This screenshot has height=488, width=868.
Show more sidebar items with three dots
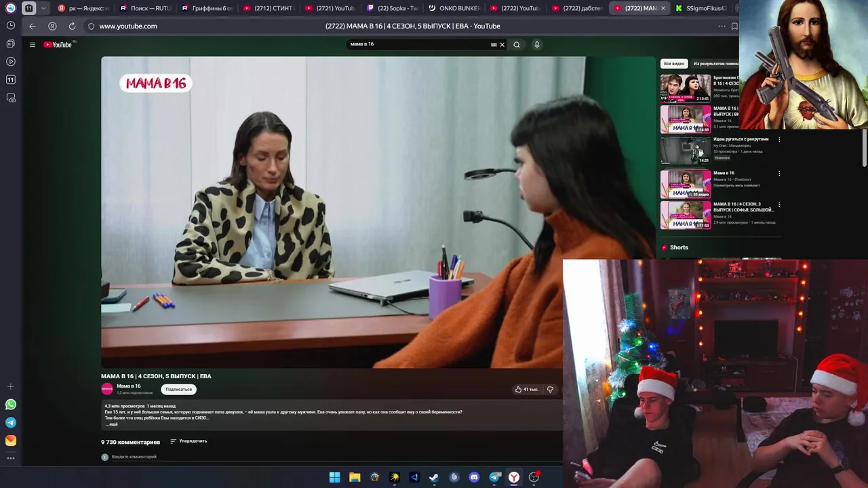tap(11, 459)
